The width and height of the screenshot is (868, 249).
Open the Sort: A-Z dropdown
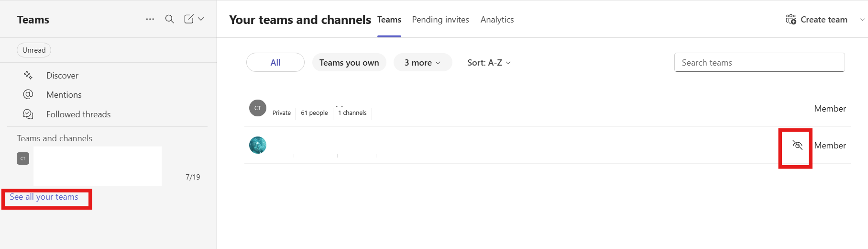pyautogui.click(x=489, y=63)
